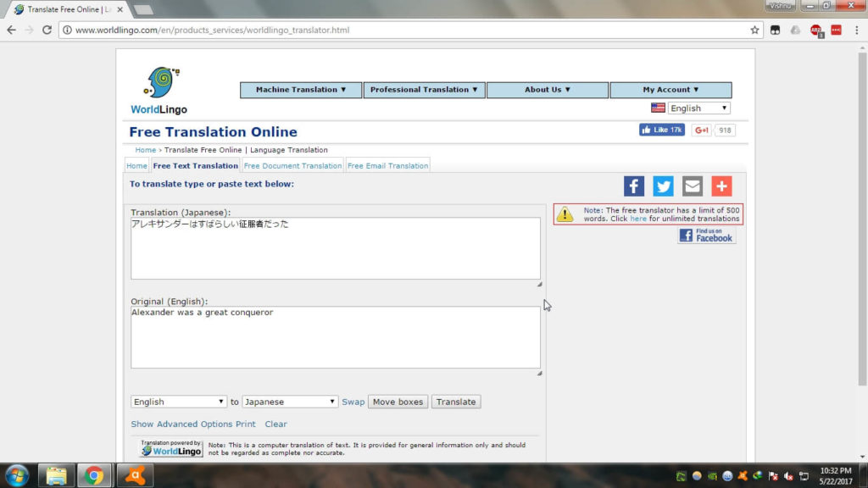
Task: Open Find us on Facebook badge
Action: point(707,236)
